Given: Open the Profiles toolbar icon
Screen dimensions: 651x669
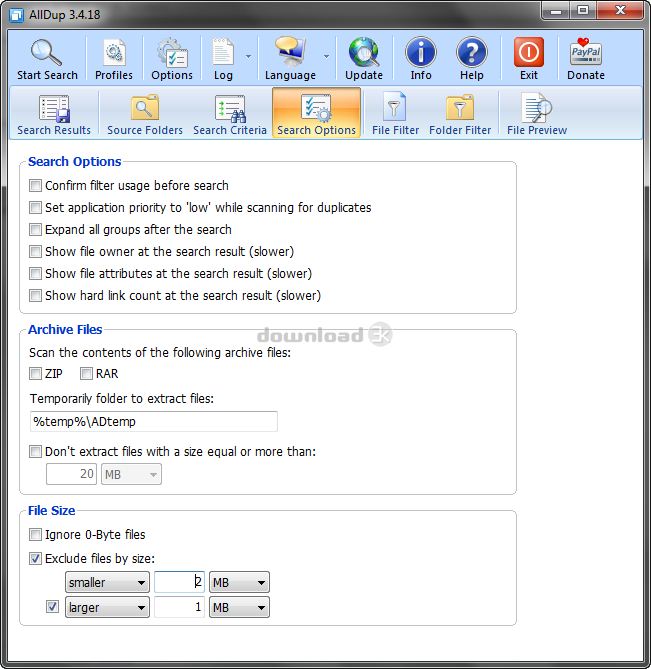Looking at the screenshot, I should pyautogui.click(x=114, y=52).
